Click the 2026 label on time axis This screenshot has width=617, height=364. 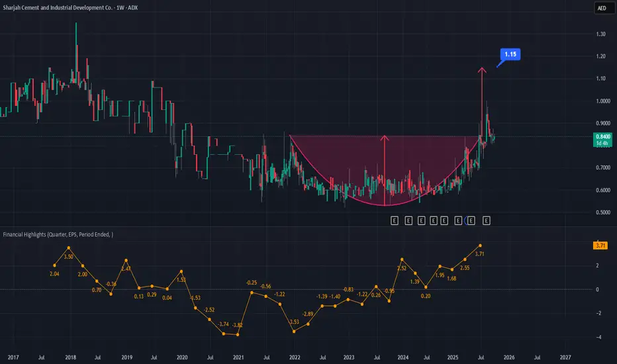pyautogui.click(x=509, y=357)
